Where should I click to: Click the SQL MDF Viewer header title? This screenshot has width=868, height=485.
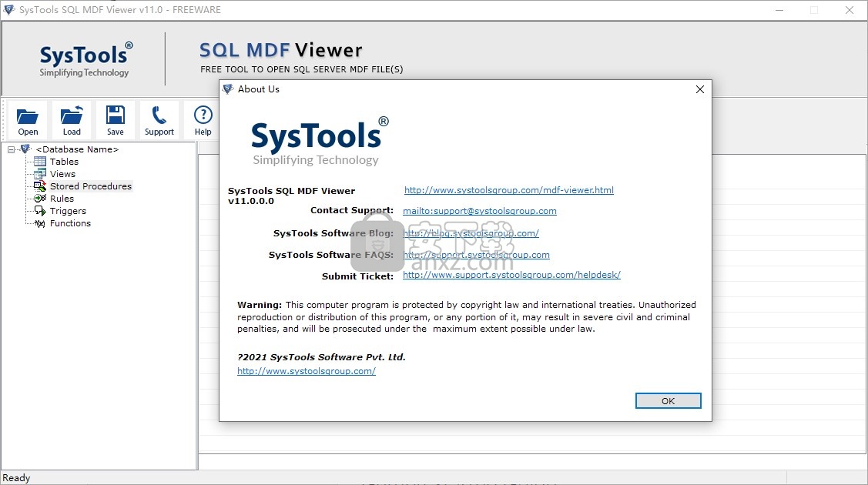[280, 50]
